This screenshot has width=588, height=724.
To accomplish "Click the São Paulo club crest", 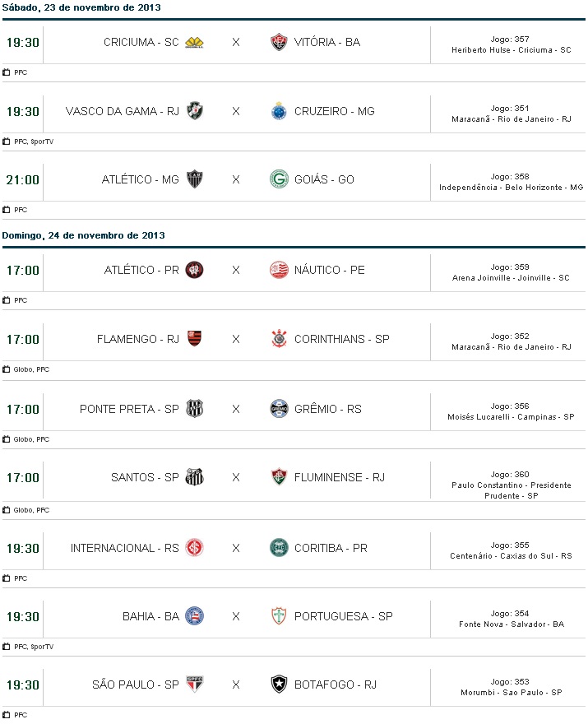I will tap(194, 685).
